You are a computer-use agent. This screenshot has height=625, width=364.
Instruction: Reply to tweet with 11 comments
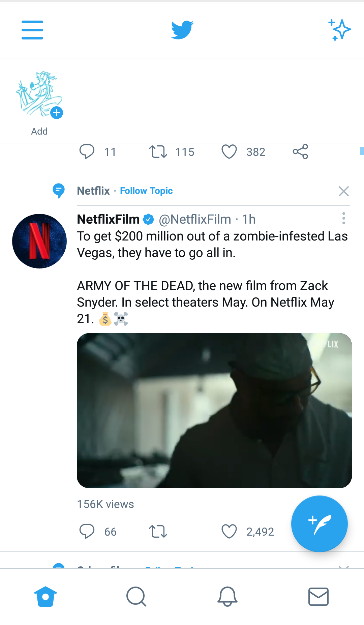[x=87, y=151]
